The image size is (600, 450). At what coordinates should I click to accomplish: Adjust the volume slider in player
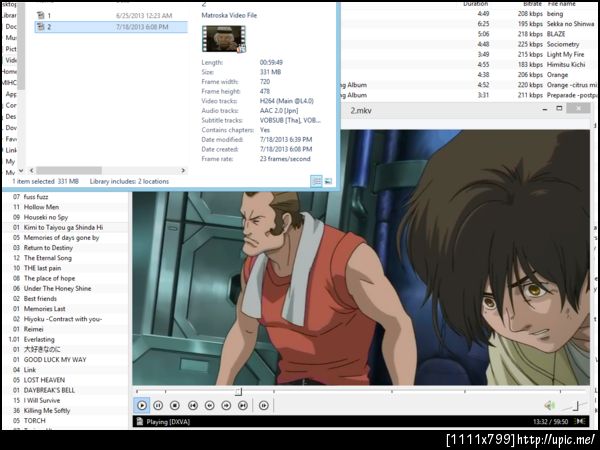tap(575, 406)
